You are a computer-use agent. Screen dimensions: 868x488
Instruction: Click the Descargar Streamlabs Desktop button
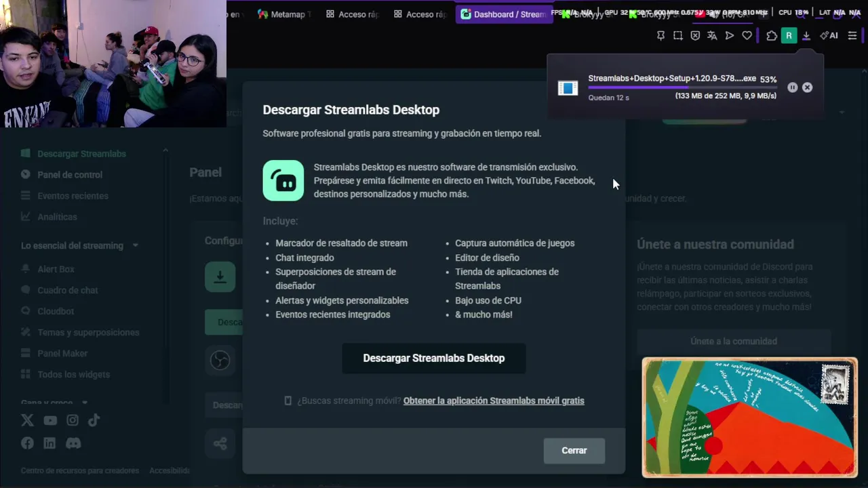[x=434, y=358]
